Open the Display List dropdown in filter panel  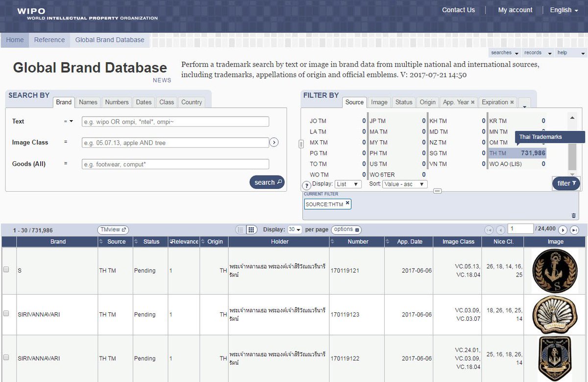(348, 184)
